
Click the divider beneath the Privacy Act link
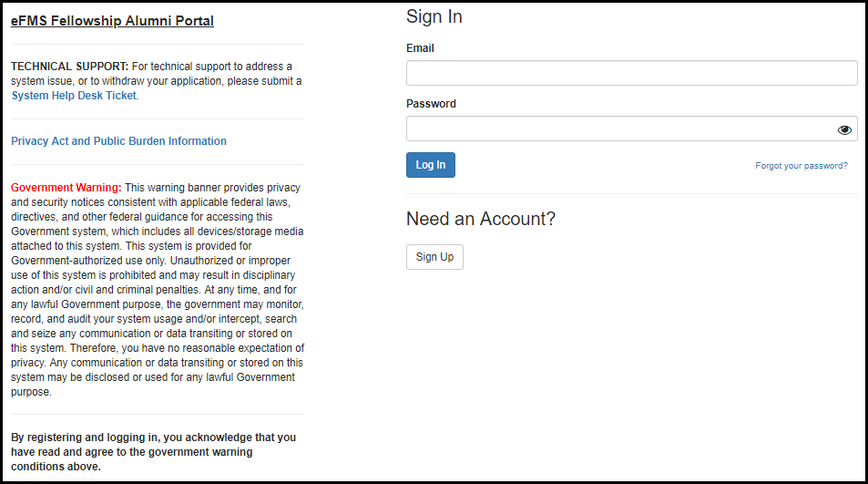coord(157,164)
